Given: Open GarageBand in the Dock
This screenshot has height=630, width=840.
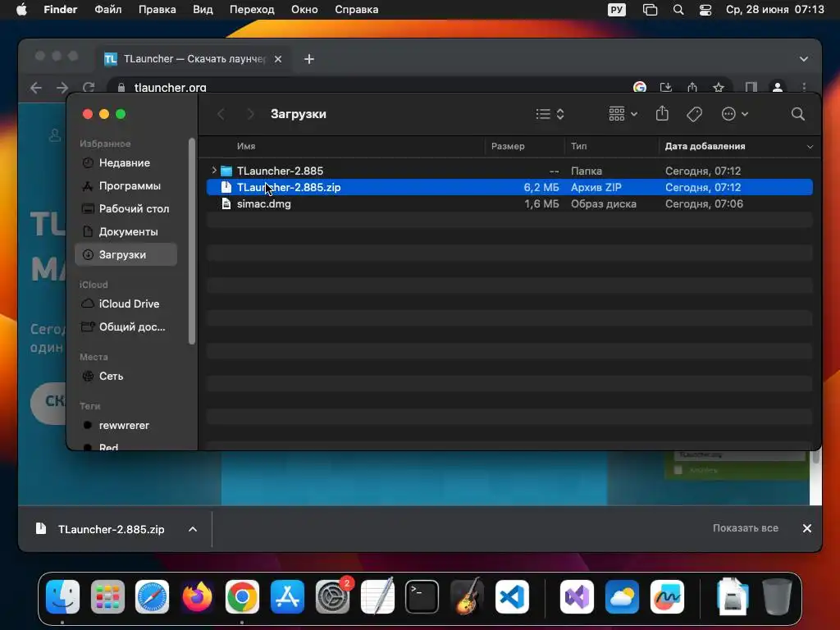Looking at the screenshot, I should [x=467, y=596].
